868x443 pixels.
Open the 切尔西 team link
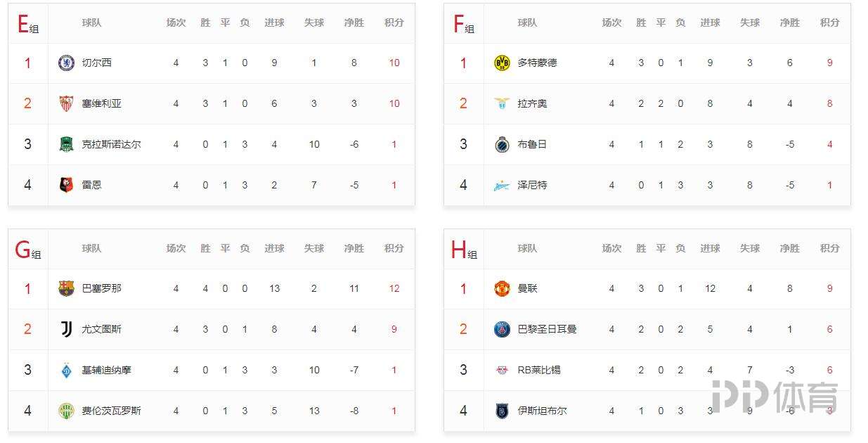(96, 63)
